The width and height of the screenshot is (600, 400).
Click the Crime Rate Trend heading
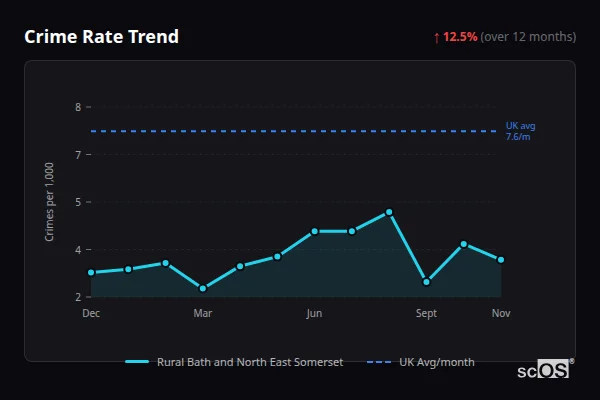(101, 37)
